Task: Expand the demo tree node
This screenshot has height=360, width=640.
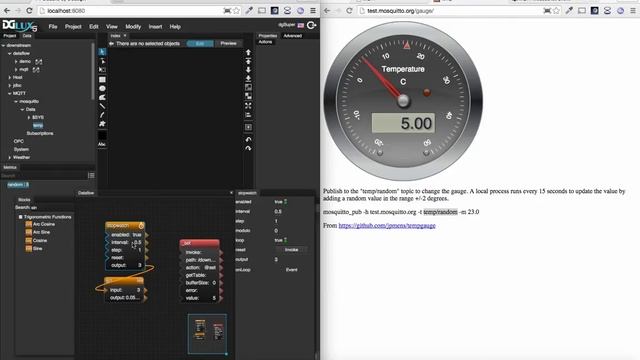Action: pos(16,62)
